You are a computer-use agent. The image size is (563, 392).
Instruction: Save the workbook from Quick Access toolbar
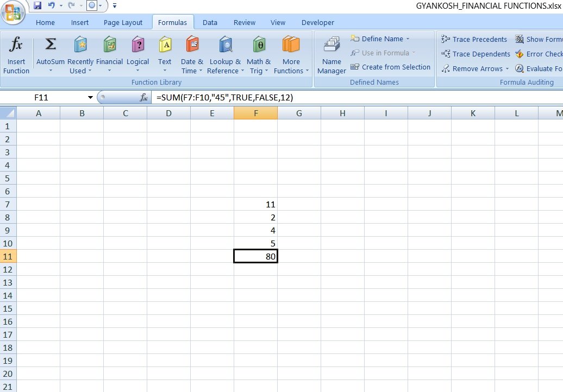click(37, 5)
